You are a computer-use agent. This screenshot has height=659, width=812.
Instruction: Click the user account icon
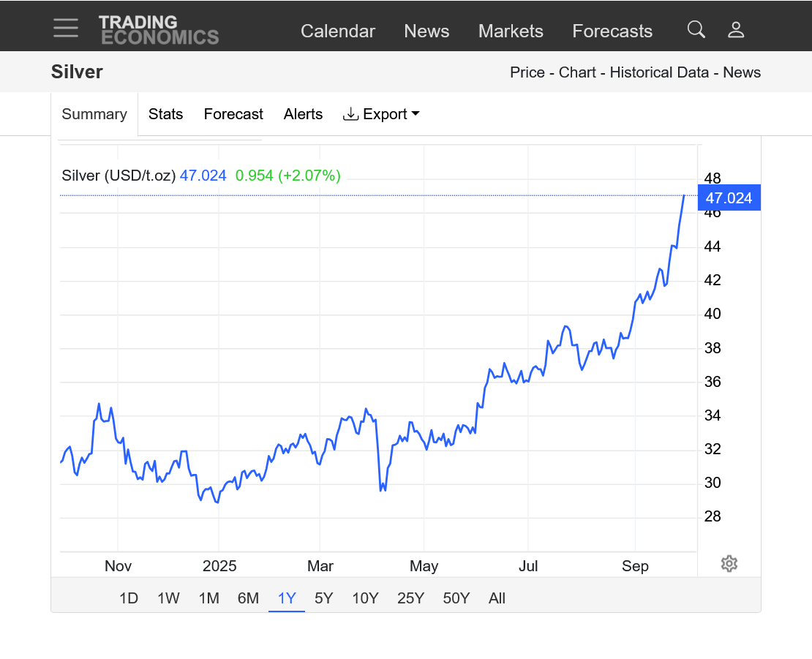coord(735,30)
